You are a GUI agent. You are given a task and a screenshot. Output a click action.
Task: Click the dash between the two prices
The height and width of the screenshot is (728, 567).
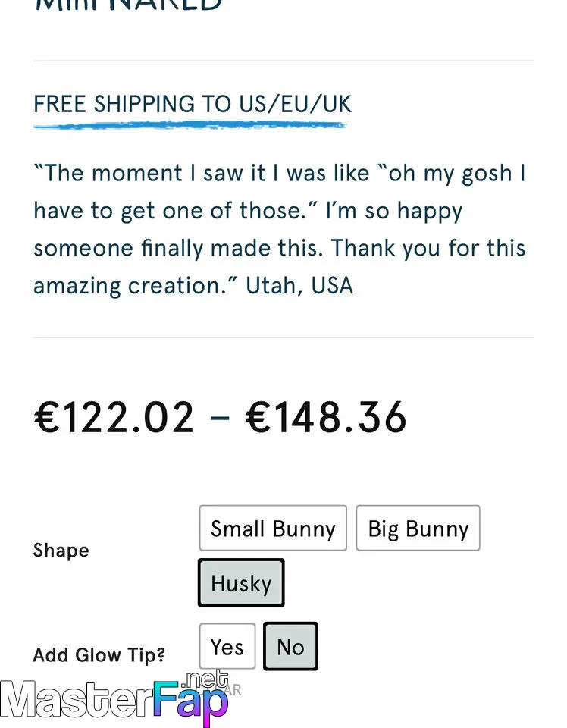pos(220,419)
